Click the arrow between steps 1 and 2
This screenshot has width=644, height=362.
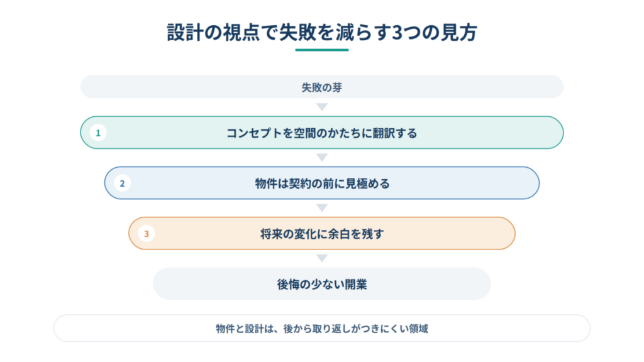tap(322, 158)
